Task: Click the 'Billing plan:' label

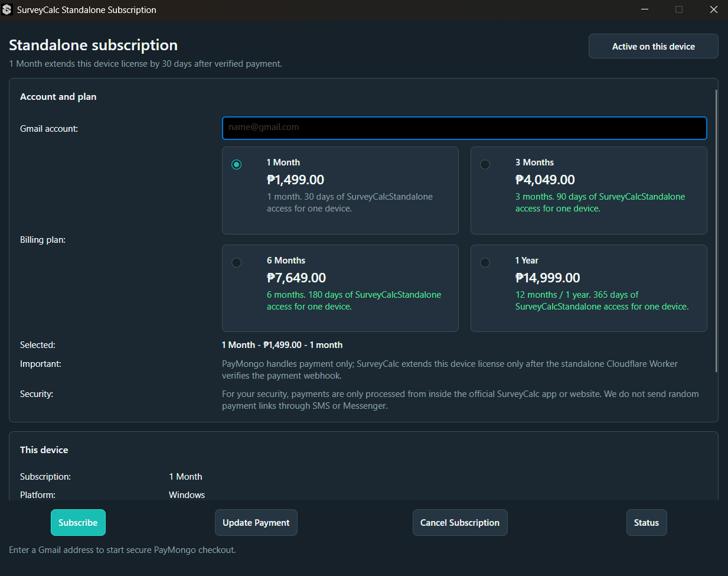Action: [x=43, y=240]
